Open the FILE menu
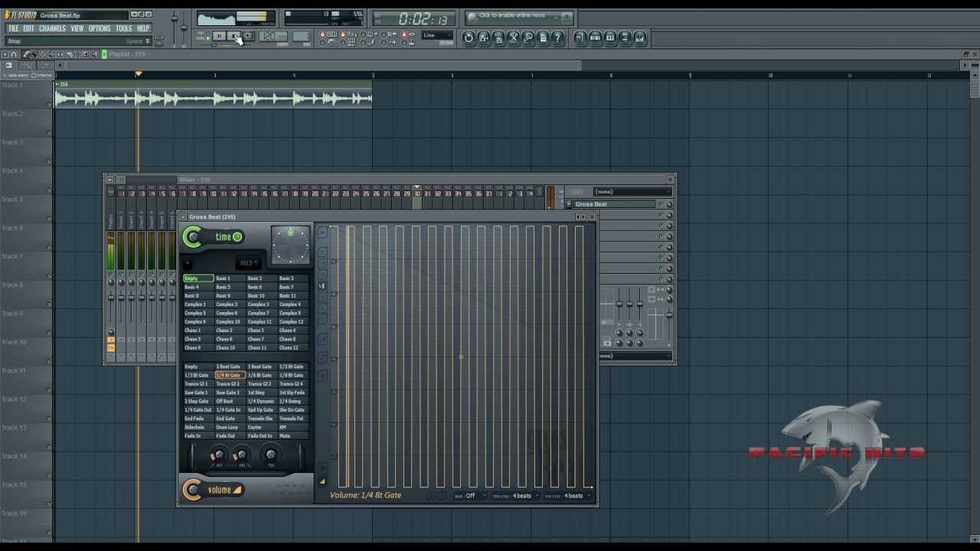Viewport: 980px width, 551px height. point(13,28)
